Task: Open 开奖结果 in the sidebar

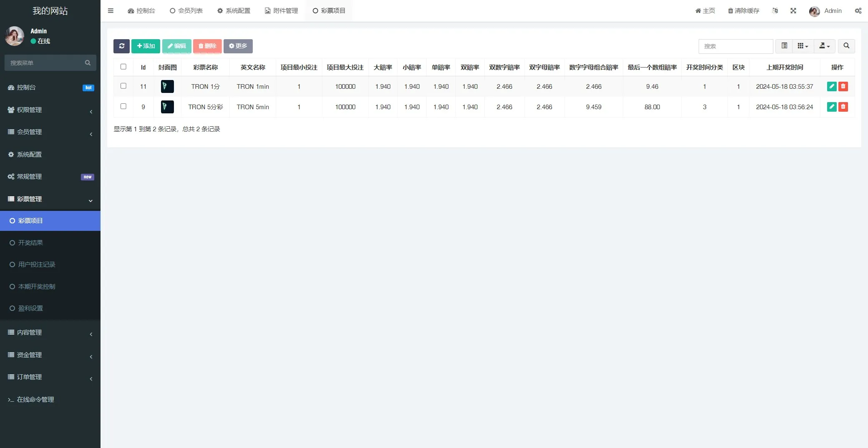Action: click(x=30, y=243)
